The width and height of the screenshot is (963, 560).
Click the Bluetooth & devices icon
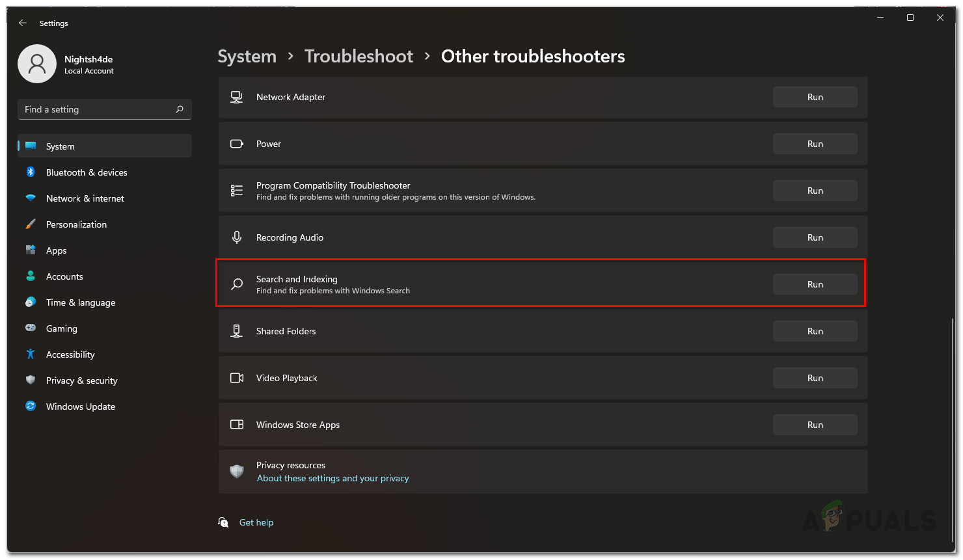coord(31,172)
